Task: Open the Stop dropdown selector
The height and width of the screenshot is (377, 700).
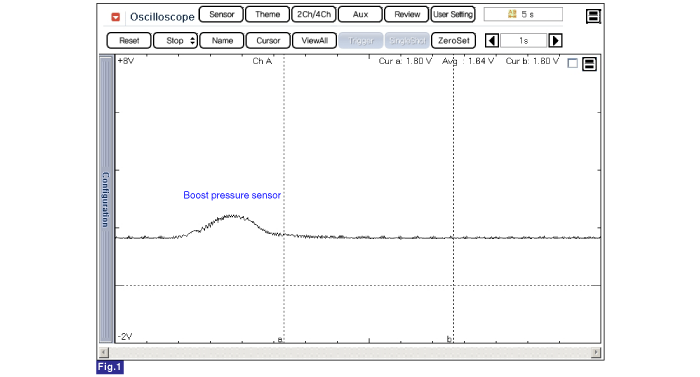Action: point(175,41)
